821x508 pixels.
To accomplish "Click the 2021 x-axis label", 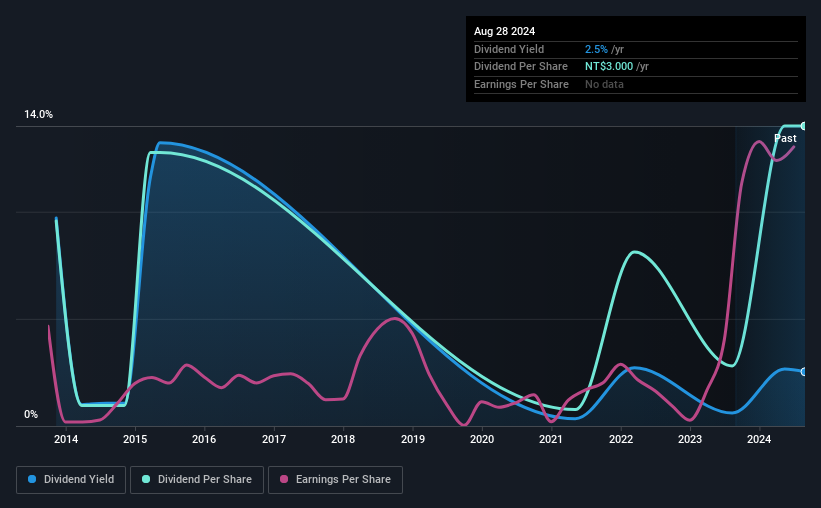I will click(x=551, y=439).
